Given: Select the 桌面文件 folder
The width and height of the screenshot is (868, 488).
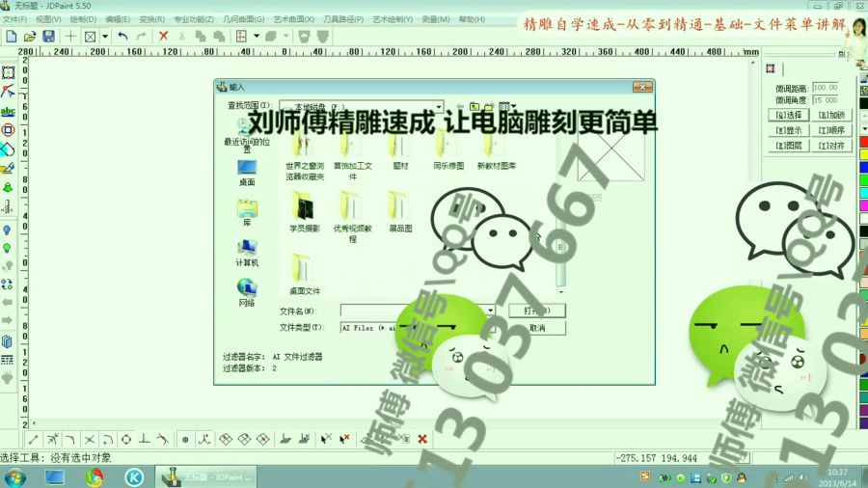Looking at the screenshot, I should tap(305, 274).
